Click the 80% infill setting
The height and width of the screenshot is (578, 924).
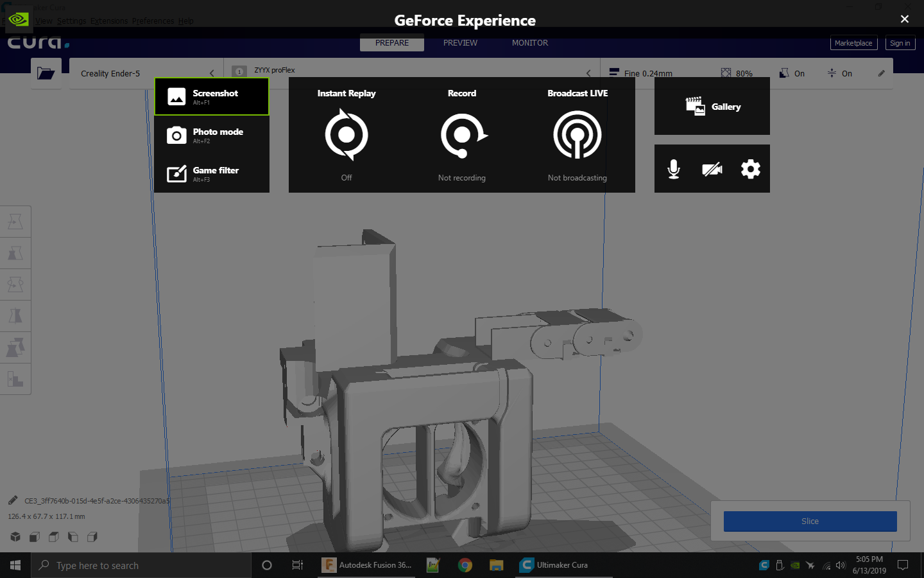pyautogui.click(x=737, y=73)
